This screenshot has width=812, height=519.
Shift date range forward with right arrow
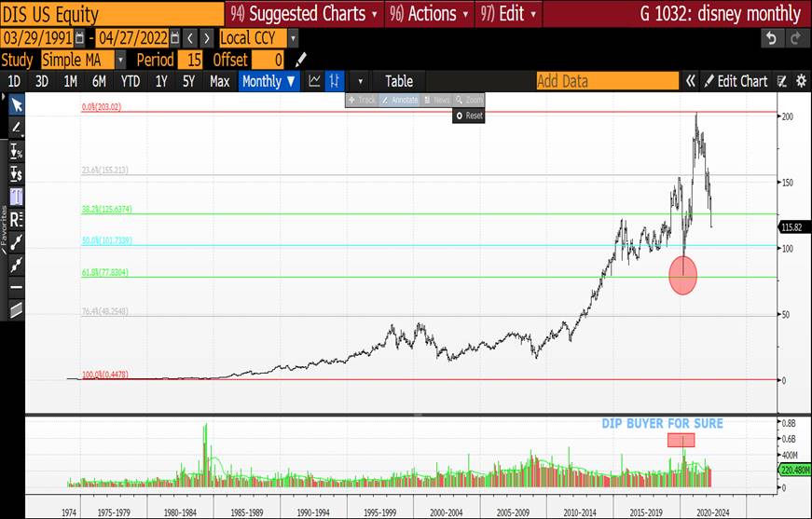207,38
